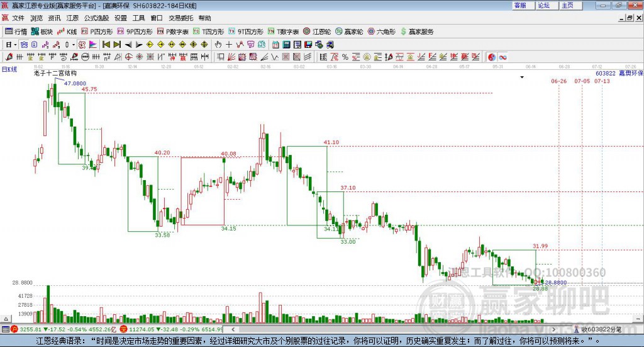Click the 主页 homepage button
The width and height of the screenshot is (644, 347).
click(x=570, y=5)
